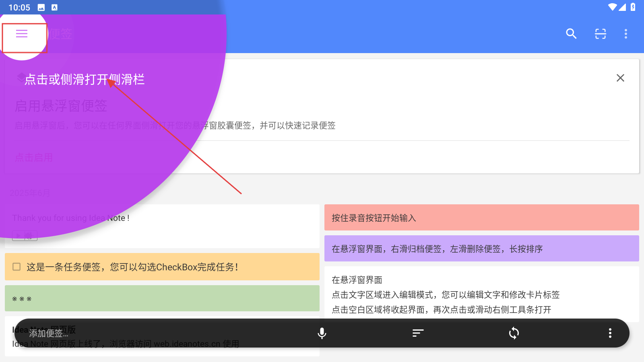Viewport: 644px width, 362px height.
Task: Open the sort icon in bottom bar
Action: pyautogui.click(x=418, y=333)
